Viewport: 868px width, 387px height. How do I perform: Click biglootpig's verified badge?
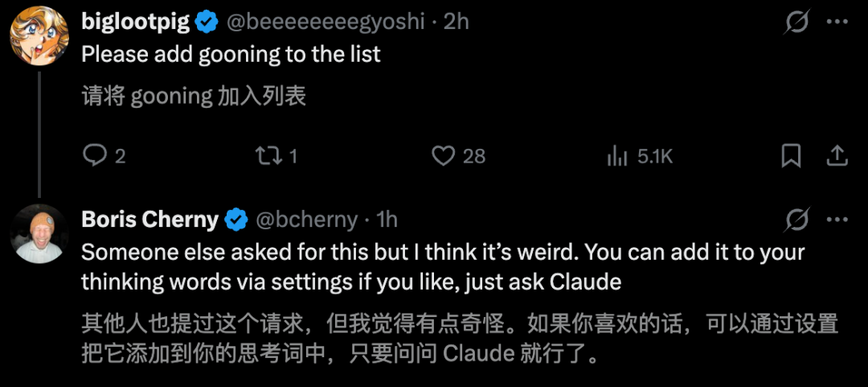pyautogui.click(x=207, y=23)
